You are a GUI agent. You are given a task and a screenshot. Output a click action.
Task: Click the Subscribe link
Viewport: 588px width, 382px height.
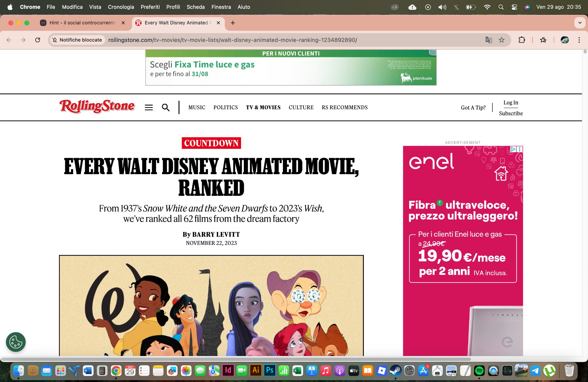pos(511,113)
